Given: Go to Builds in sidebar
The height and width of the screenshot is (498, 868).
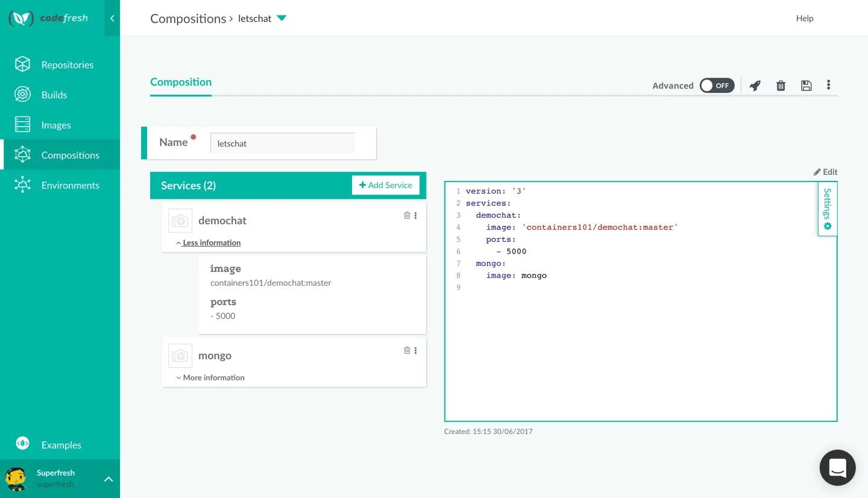Looking at the screenshot, I should (x=54, y=95).
